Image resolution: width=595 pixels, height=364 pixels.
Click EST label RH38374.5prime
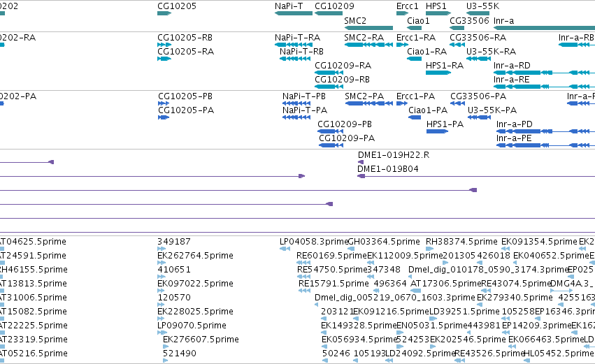click(461, 242)
